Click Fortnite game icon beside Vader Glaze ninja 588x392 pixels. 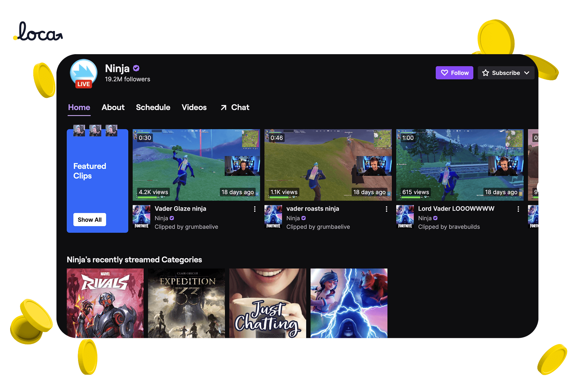[141, 217]
